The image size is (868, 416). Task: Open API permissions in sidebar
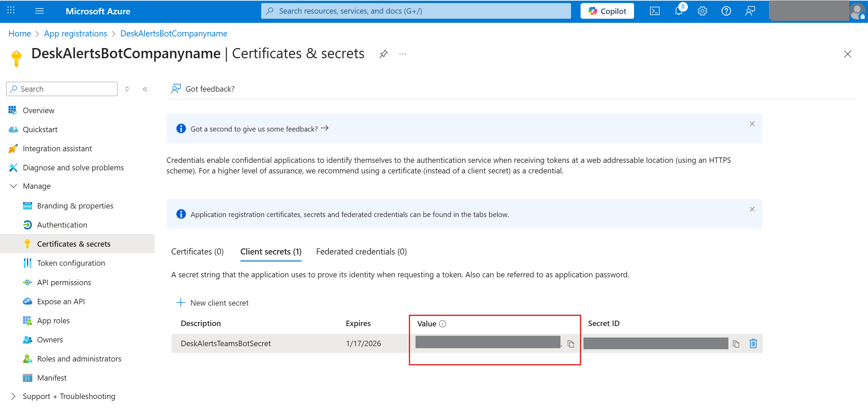(64, 282)
